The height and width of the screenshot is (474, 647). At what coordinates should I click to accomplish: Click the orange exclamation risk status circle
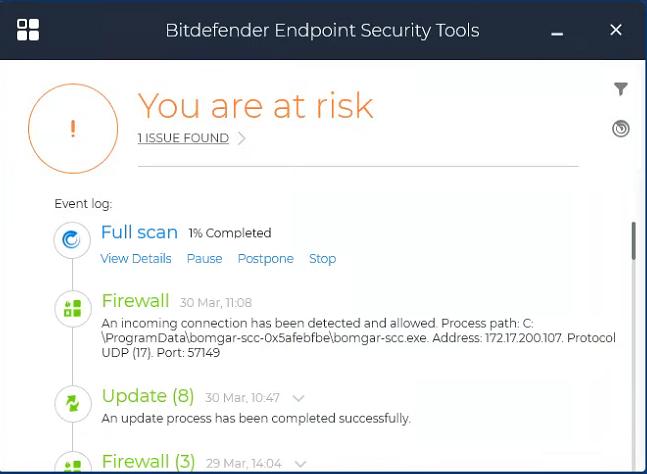point(73,128)
